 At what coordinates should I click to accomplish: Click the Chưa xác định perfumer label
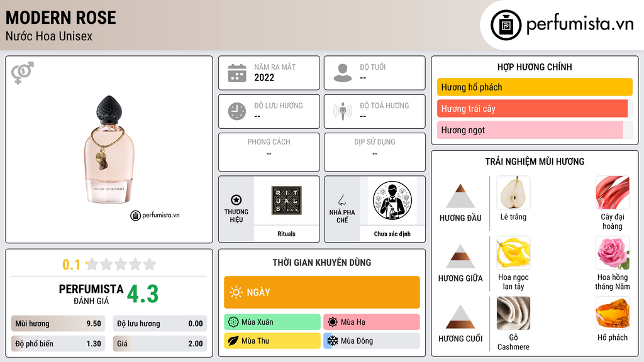(392, 234)
